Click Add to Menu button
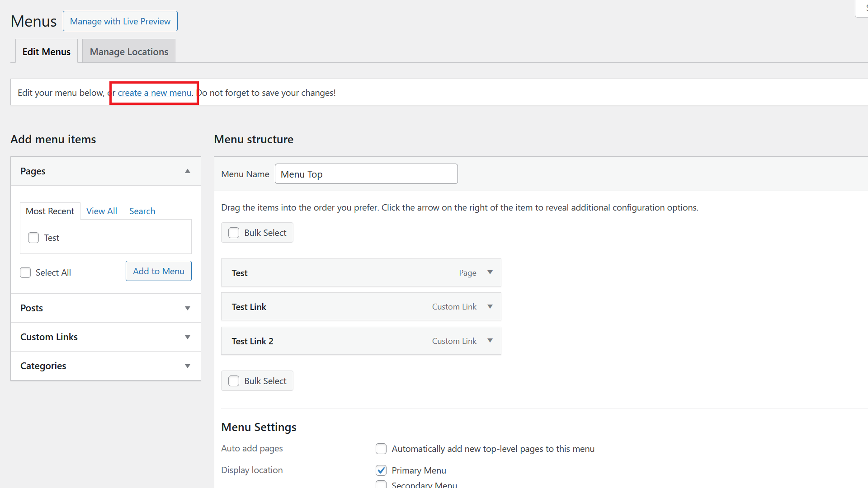The width and height of the screenshot is (868, 488). pos(159,271)
